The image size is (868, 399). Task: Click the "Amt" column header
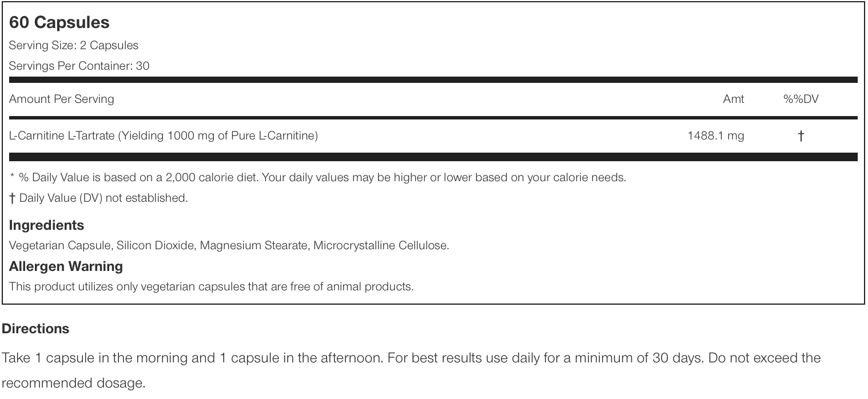tap(734, 99)
